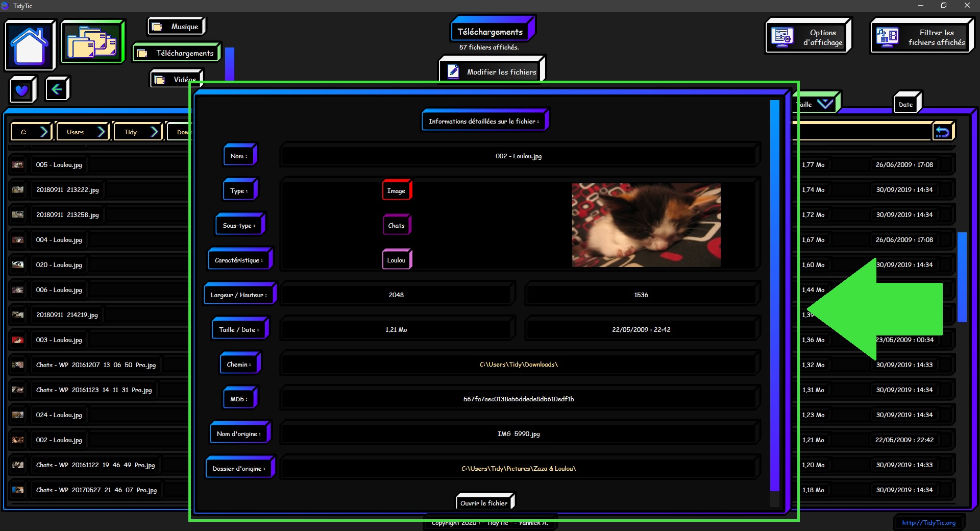Open the http://TidyTic.org link

pos(928,522)
